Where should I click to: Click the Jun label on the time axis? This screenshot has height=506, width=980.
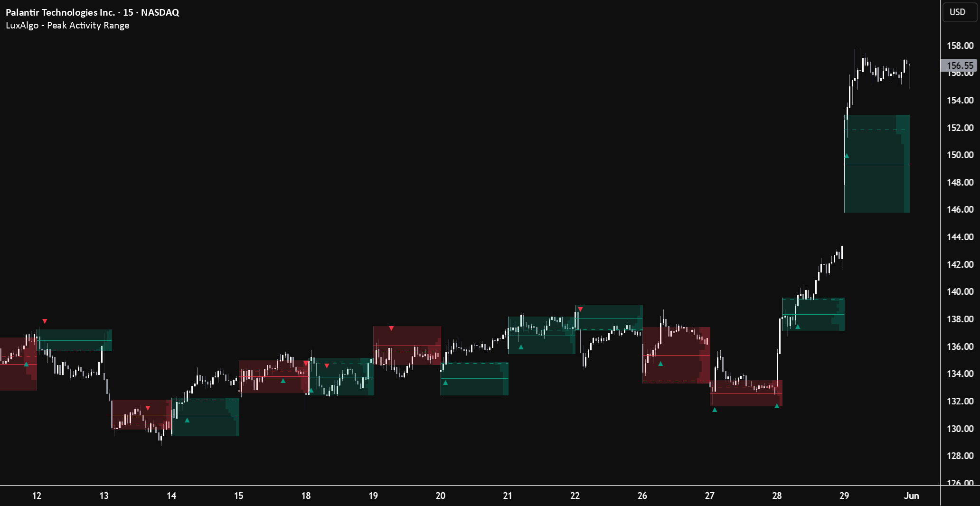coord(912,496)
